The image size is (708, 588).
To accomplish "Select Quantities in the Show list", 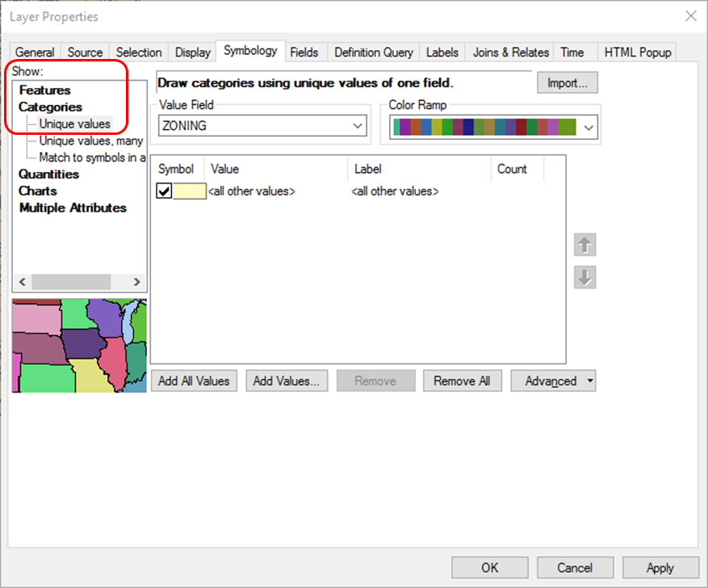I will pos(49,174).
